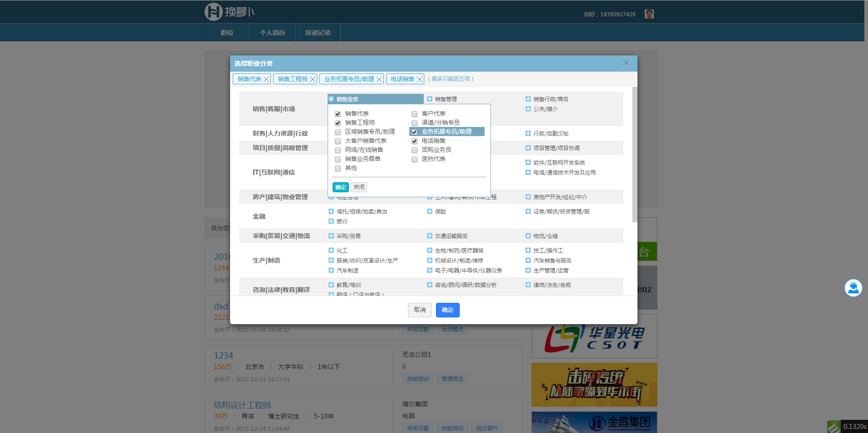Open the 结构设计工程师 job listing

tap(242, 405)
